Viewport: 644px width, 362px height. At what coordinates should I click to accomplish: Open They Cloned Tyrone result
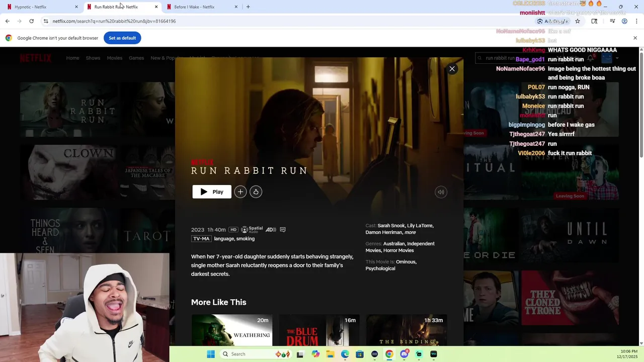570,298
